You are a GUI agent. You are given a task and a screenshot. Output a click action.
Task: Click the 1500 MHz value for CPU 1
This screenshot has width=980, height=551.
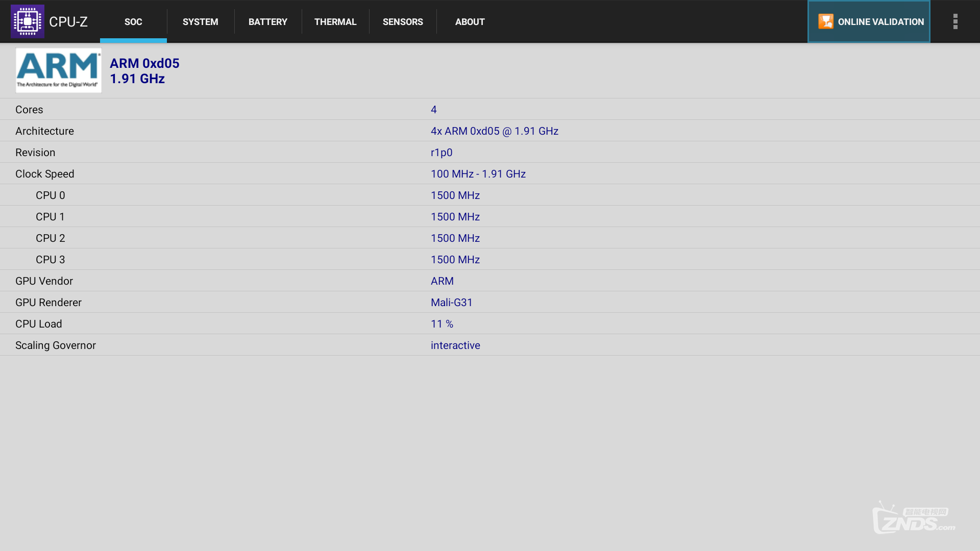click(455, 217)
